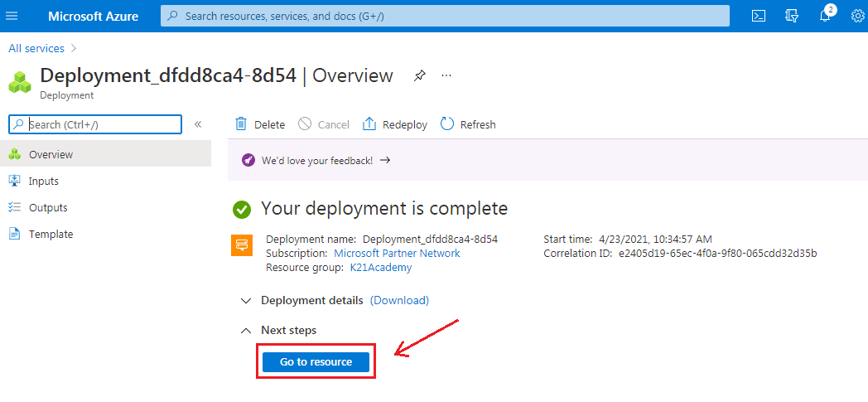Open the K21Academy resource group link
Image resolution: width=868 pixels, height=402 pixels.
tap(380, 268)
